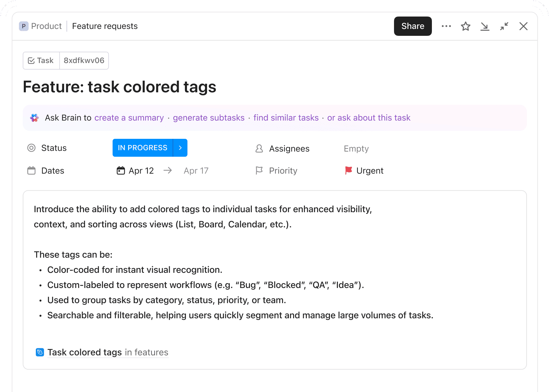Open the more options ellipsis menu
The height and width of the screenshot is (392, 549).
coord(446,26)
